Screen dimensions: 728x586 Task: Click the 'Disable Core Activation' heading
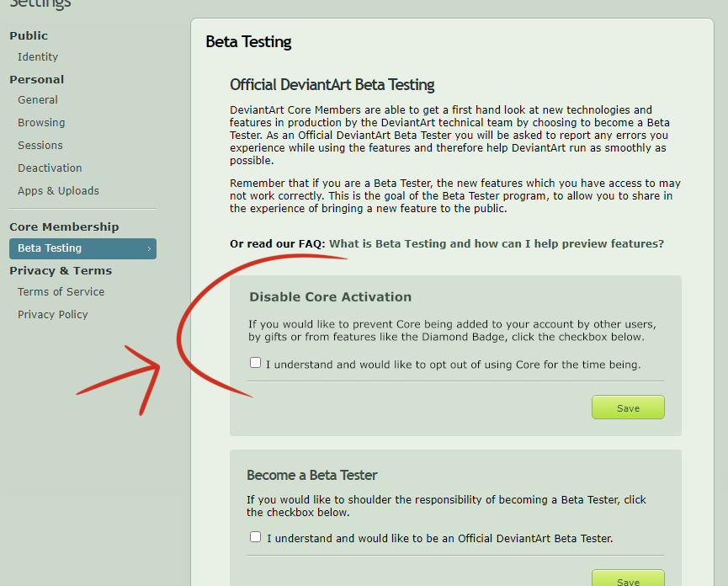[x=330, y=296]
